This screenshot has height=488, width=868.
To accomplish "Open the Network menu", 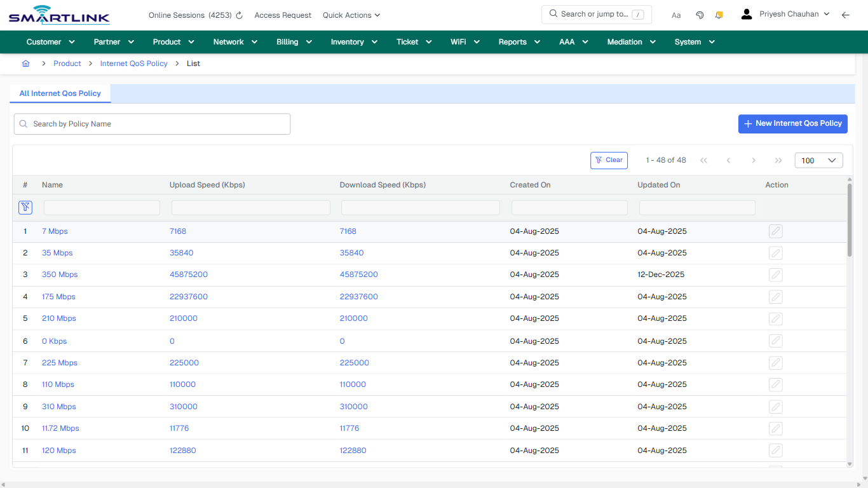I will [x=234, y=41].
